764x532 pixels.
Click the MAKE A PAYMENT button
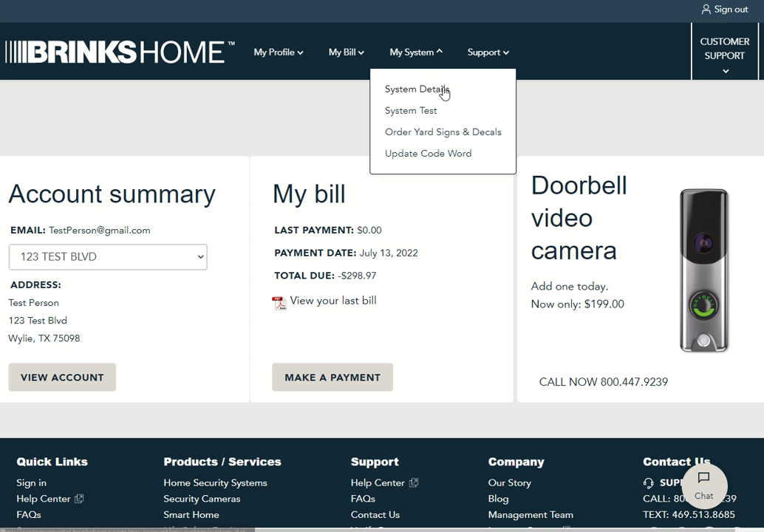point(332,377)
